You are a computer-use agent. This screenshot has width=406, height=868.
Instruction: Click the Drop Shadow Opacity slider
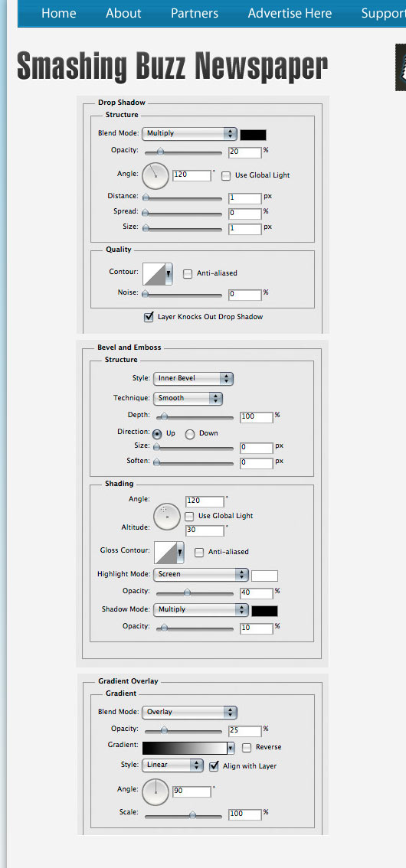click(183, 151)
